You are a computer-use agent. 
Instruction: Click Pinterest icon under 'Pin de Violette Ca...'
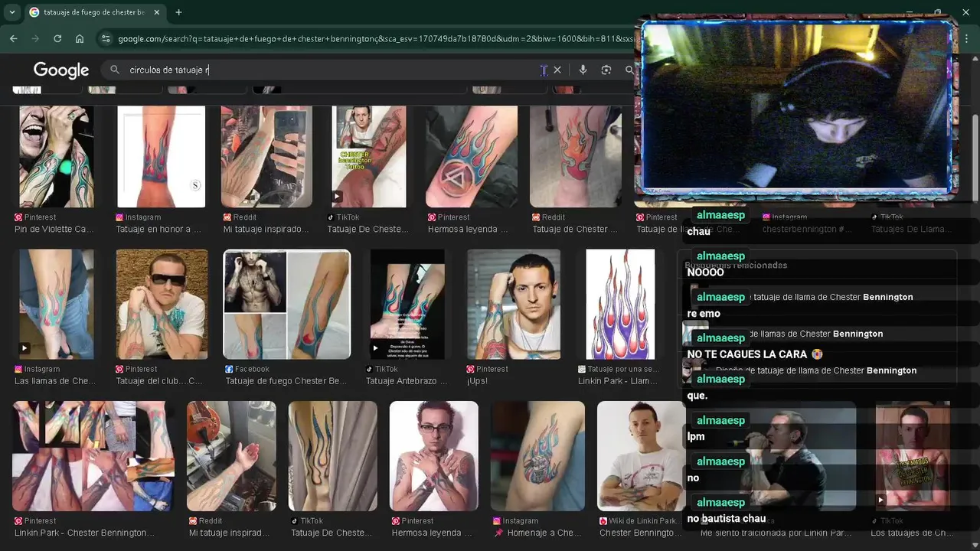coord(18,217)
